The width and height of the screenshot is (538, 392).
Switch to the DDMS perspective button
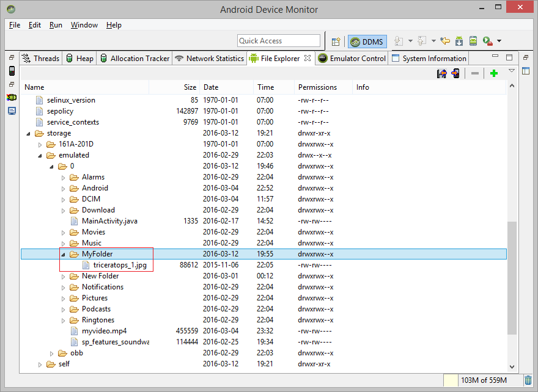(x=367, y=42)
